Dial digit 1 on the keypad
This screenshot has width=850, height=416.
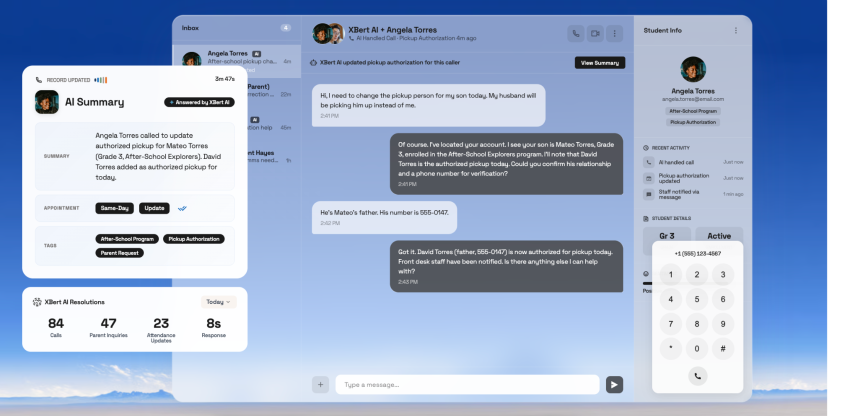(x=671, y=274)
